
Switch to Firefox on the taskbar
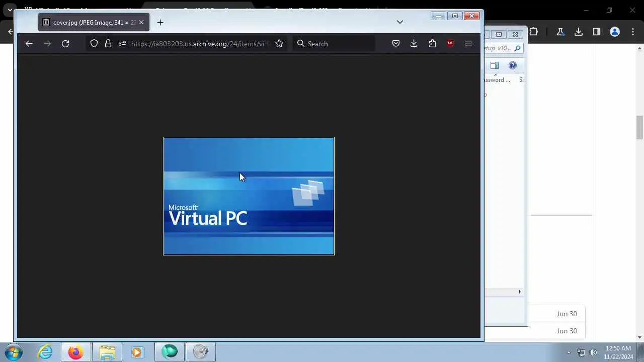point(76,352)
